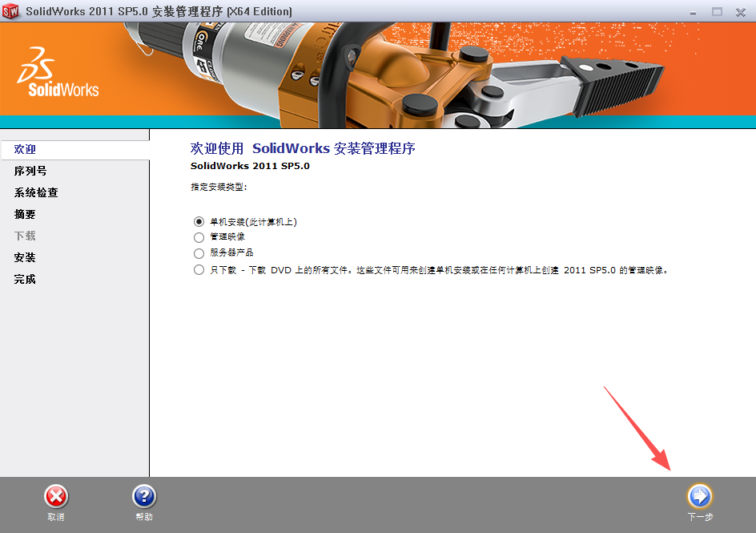This screenshot has height=533, width=756.
Task: Choose the 管理映像 installation type
Action: point(199,237)
